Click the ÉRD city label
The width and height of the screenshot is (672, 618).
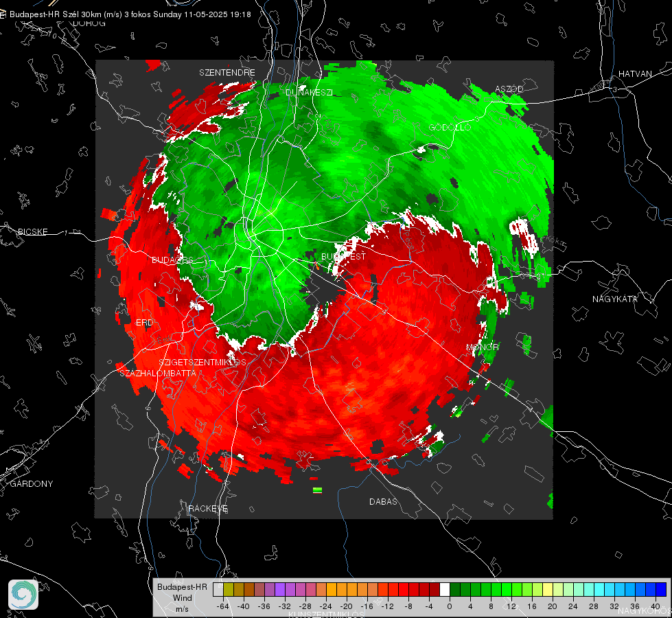point(144,323)
